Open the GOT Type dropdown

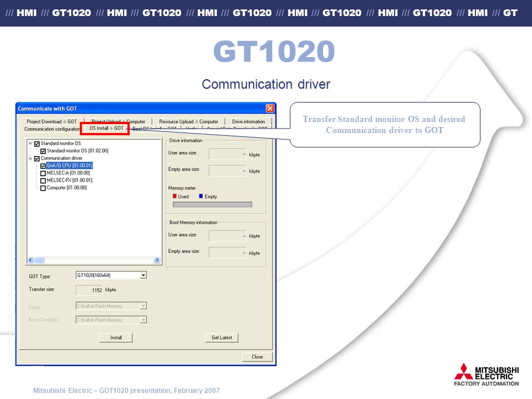coord(144,275)
